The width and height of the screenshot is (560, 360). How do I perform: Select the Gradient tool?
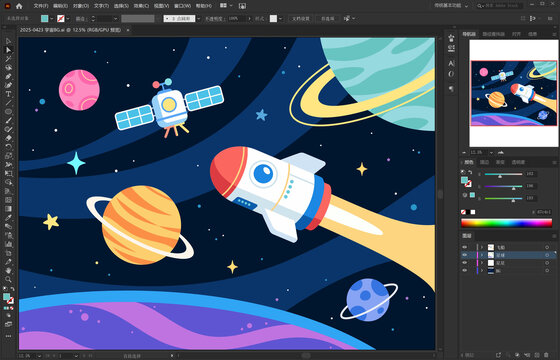[x=9, y=209]
